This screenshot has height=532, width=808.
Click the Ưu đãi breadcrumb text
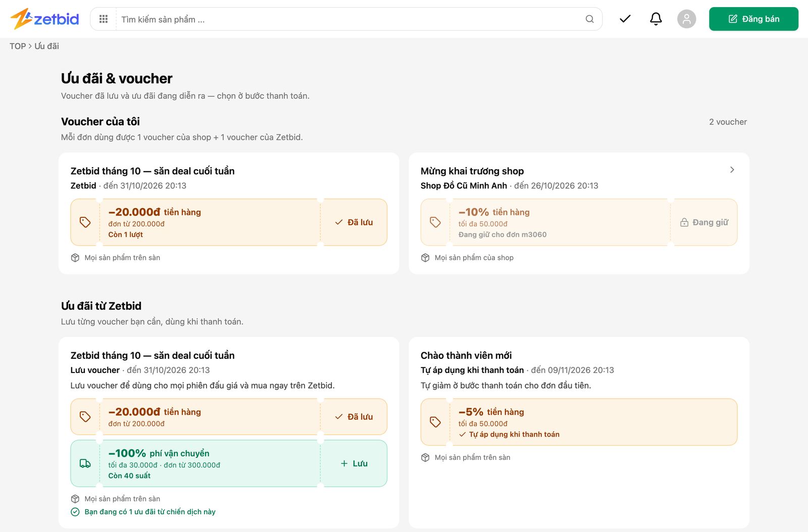46,46
